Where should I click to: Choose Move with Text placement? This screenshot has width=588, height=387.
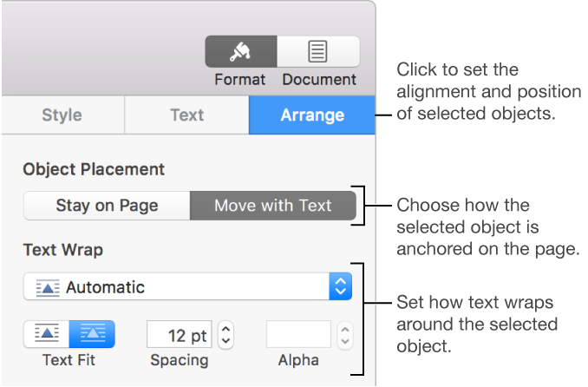click(273, 206)
